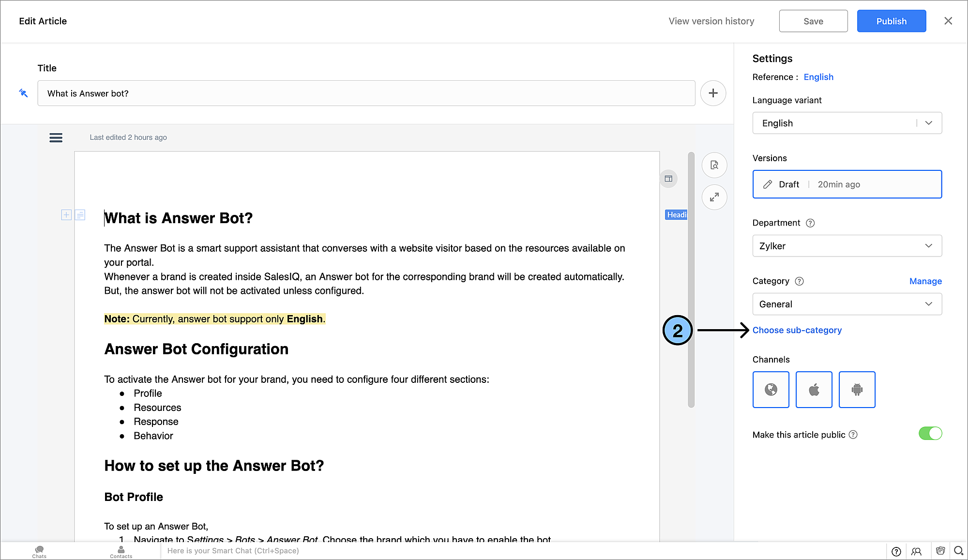Screen dimensions: 968x560
Task: Click the layout panel icon beside the editor
Action: (668, 179)
